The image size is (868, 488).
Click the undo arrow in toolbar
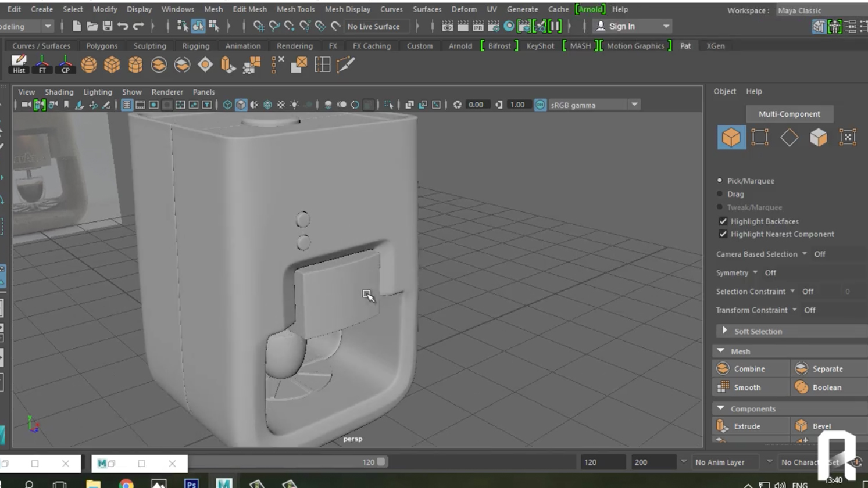(123, 26)
